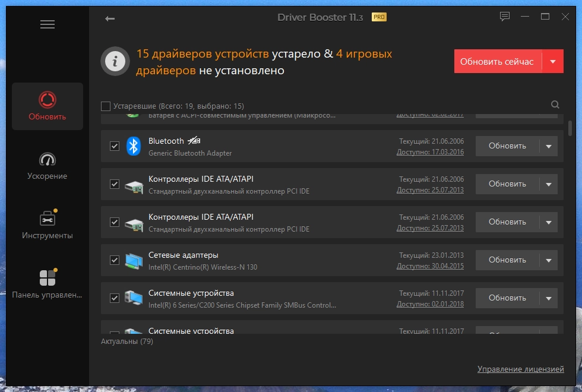582x392 pixels.
Task: Expand the Актуальны (79) section
Action: pos(127,341)
